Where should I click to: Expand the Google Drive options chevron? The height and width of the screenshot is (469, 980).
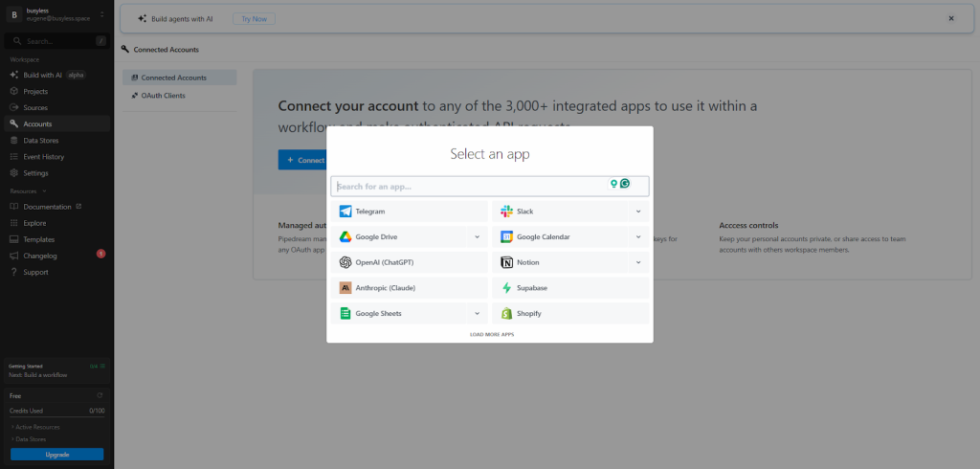[477, 236]
